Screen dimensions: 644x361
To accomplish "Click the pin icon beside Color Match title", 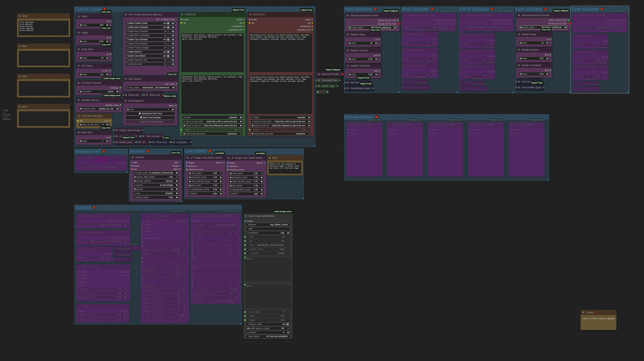I will pyautogui.click(x=210, y=151).
